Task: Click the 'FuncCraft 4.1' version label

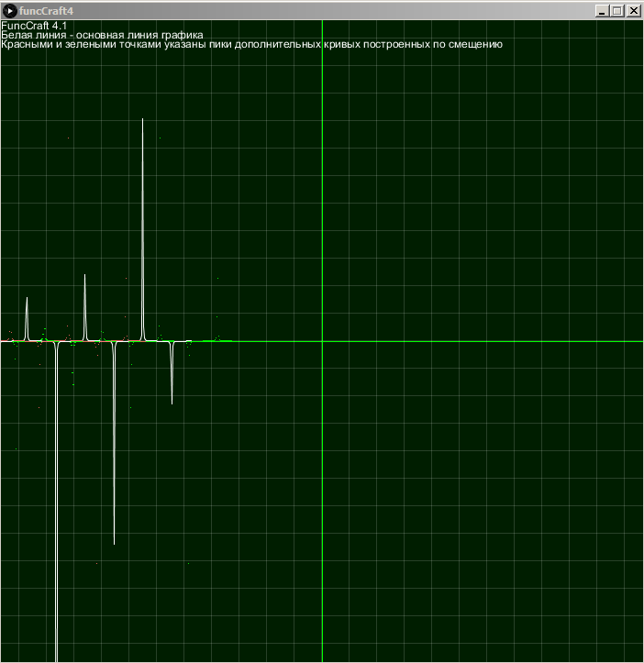Action: coord(34,26)
